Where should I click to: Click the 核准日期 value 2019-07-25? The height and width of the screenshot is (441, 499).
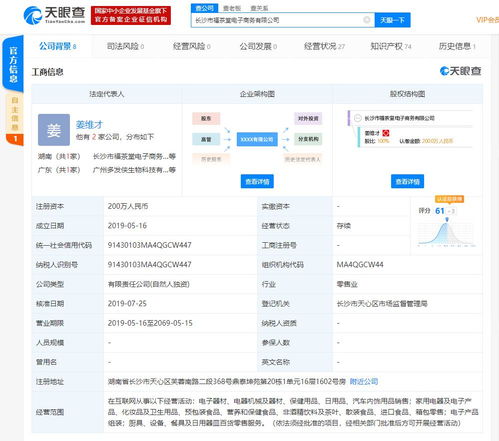[x=127, y=304]
